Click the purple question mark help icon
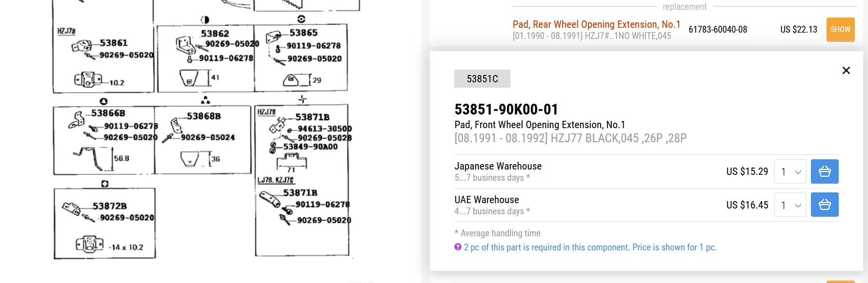The image size is (868, 283). pos(458,247)
